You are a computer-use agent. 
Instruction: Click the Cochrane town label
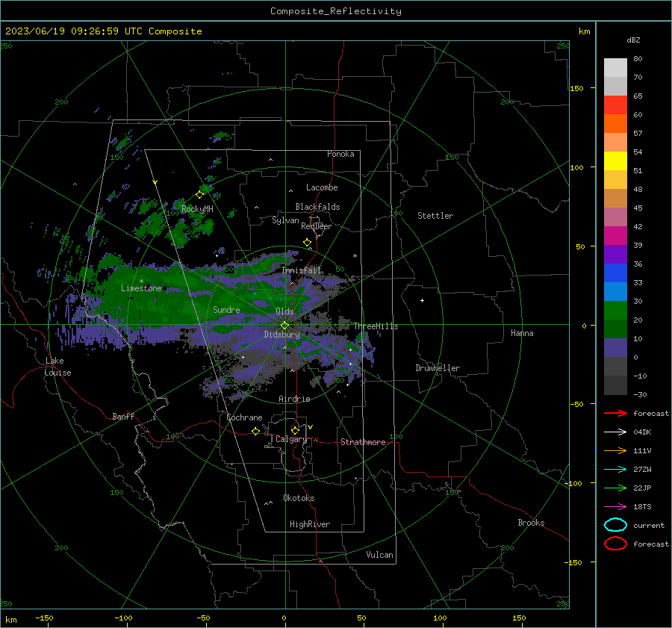click(244, 417)
